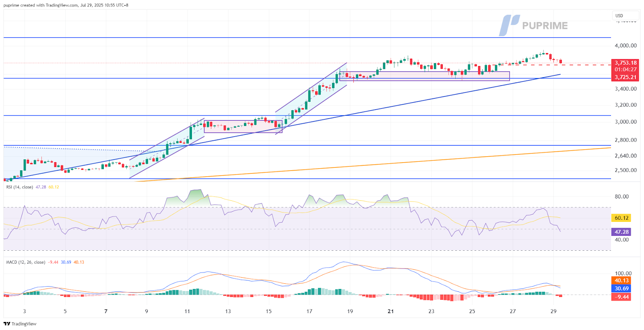Click the blue 30.69 MACD axis label
The image size is (644, 330).
click(621, 289)
